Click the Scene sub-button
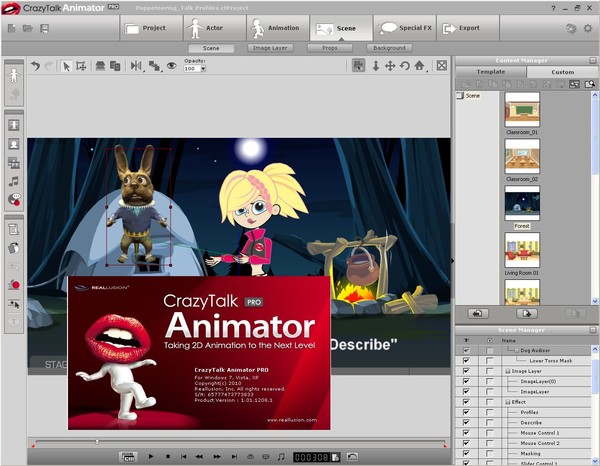Screen dimensions: 600x466 coord(211,48)
